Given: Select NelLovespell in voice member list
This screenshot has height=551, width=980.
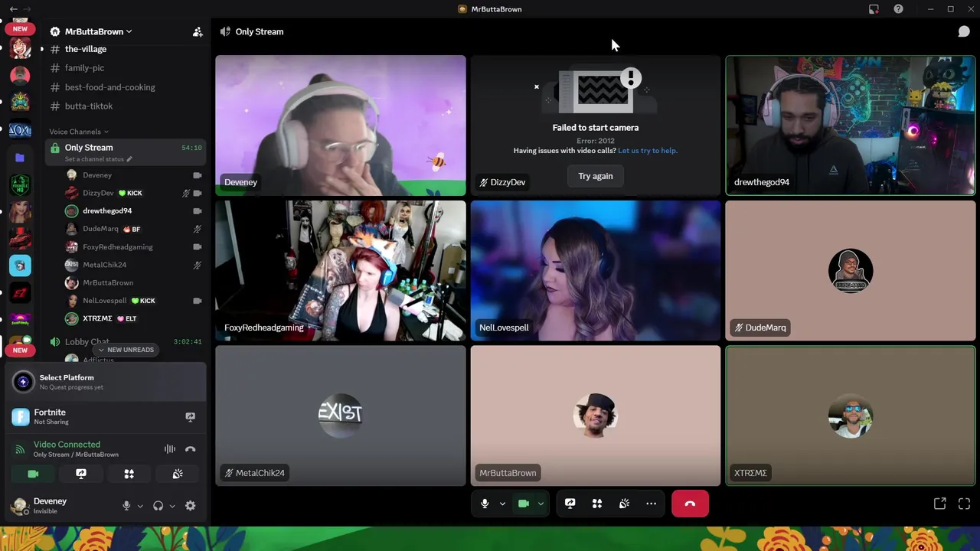Looking at the screenshot, I should click(104, 301).
